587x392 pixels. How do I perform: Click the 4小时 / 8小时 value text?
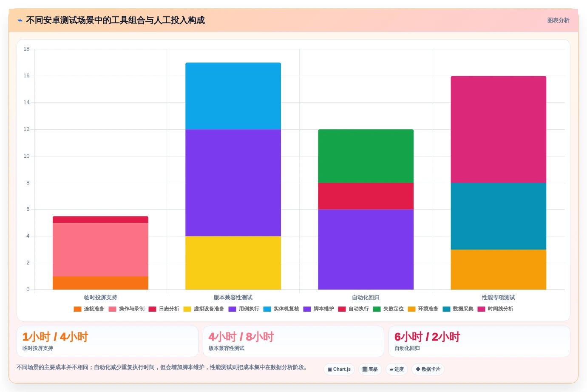point(241,337)
